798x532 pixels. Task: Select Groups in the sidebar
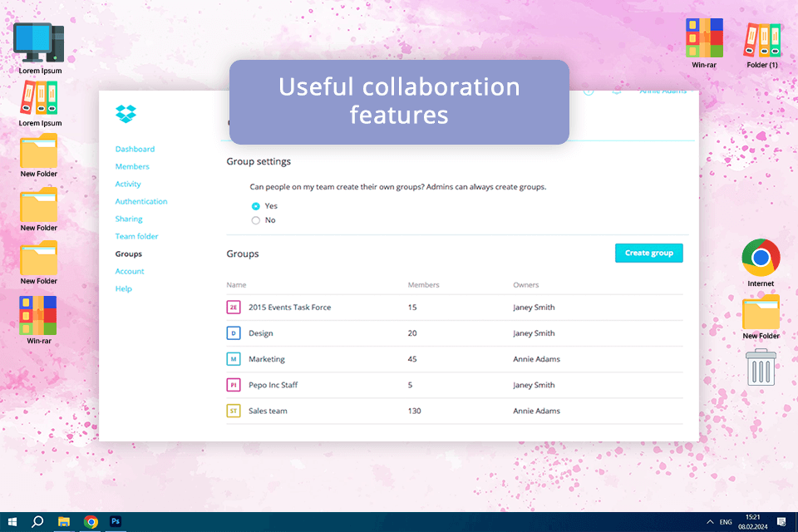pos(128,254)
